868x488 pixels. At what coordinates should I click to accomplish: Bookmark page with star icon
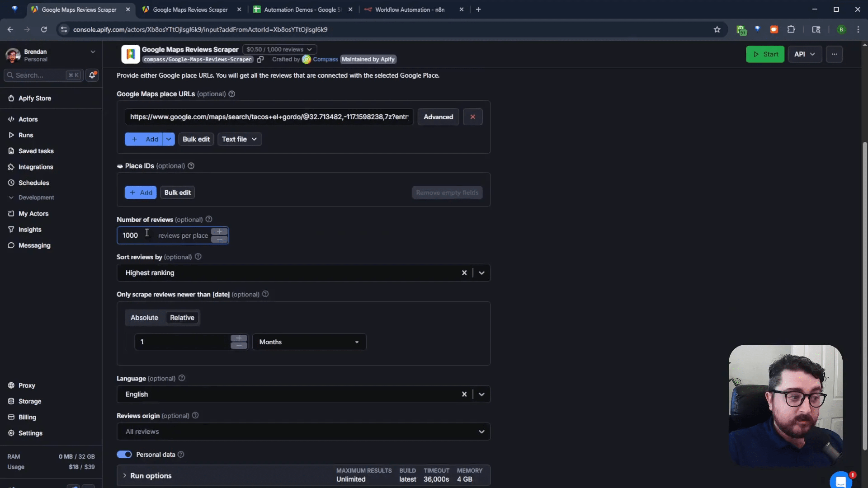pos(717,29)
